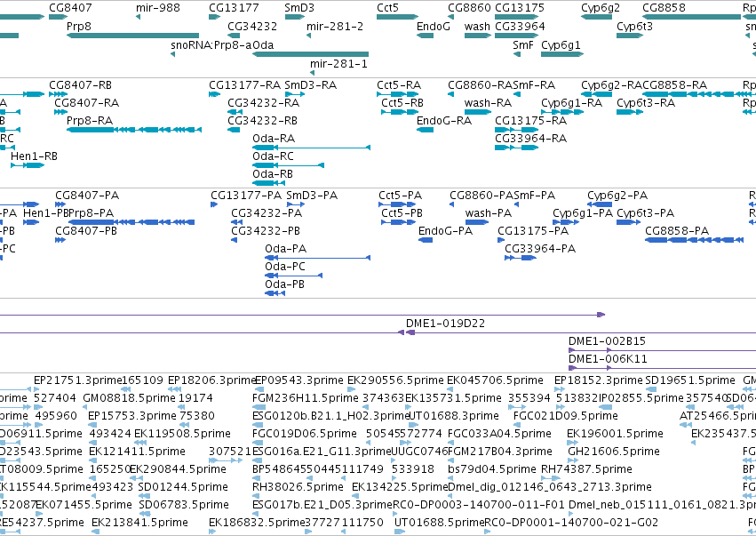Click the SmD3-RA transcript label
This screenshot has width=756, height=536.
(x=311, y=85)
